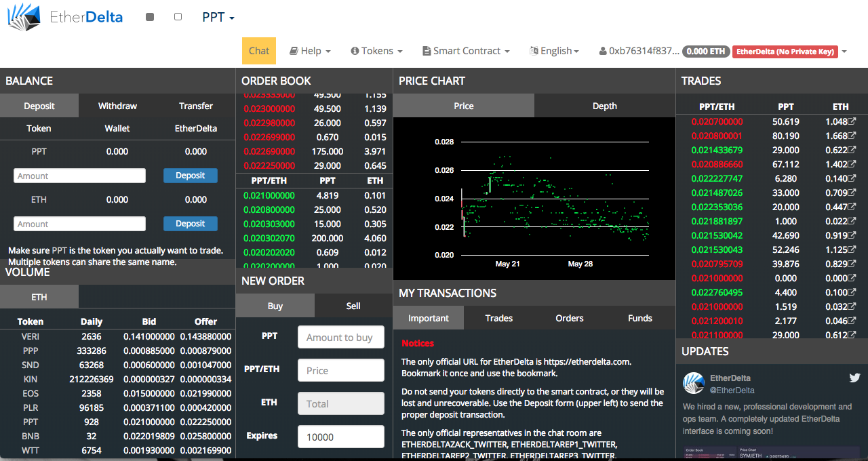868x461 pixels.
Task: Click the Amount to buy field
Action: click(341, 337)
